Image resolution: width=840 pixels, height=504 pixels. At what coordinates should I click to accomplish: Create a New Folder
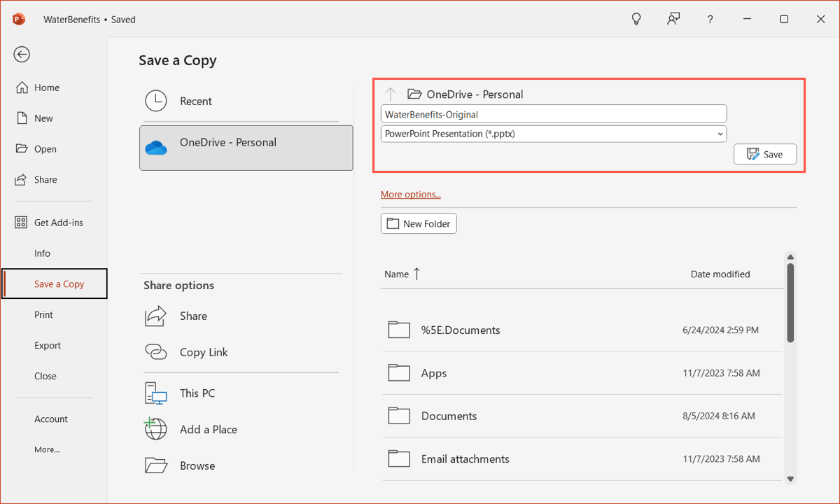[419, 223]
